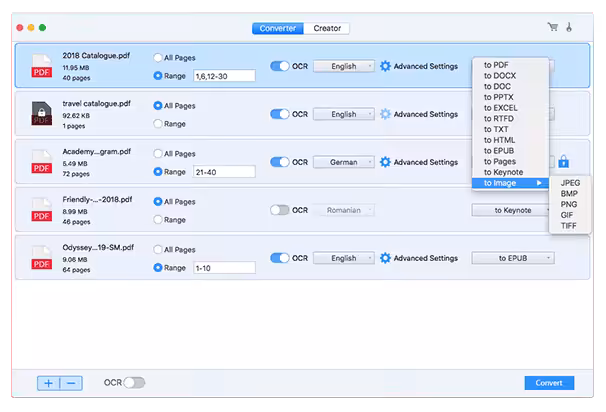Click the plus button to add files

[48, 383]
